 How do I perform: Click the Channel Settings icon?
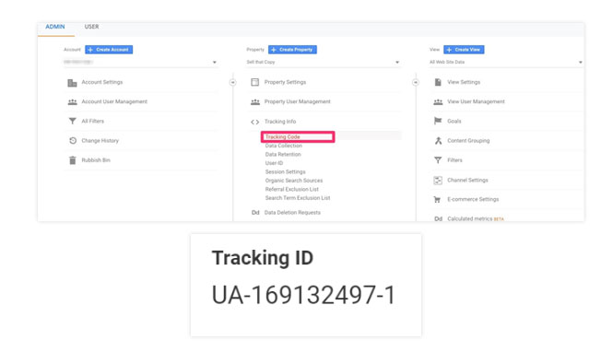coord(438,181)
